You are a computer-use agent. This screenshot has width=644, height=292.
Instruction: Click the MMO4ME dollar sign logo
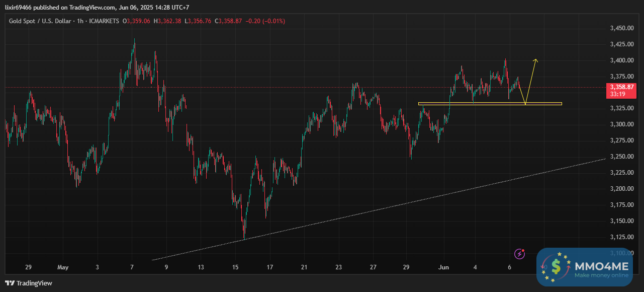(x=556, y=267)
